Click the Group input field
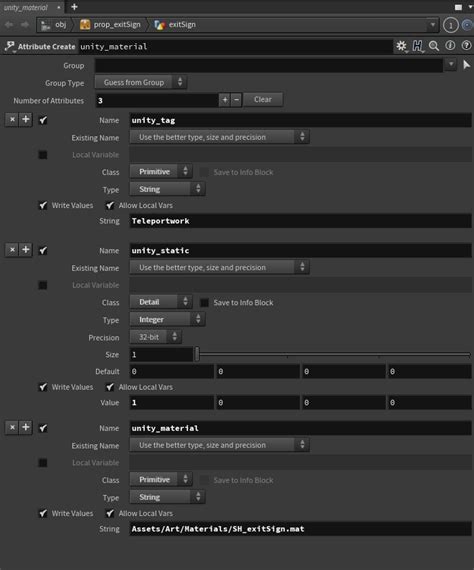 click(x=269, y=65)
